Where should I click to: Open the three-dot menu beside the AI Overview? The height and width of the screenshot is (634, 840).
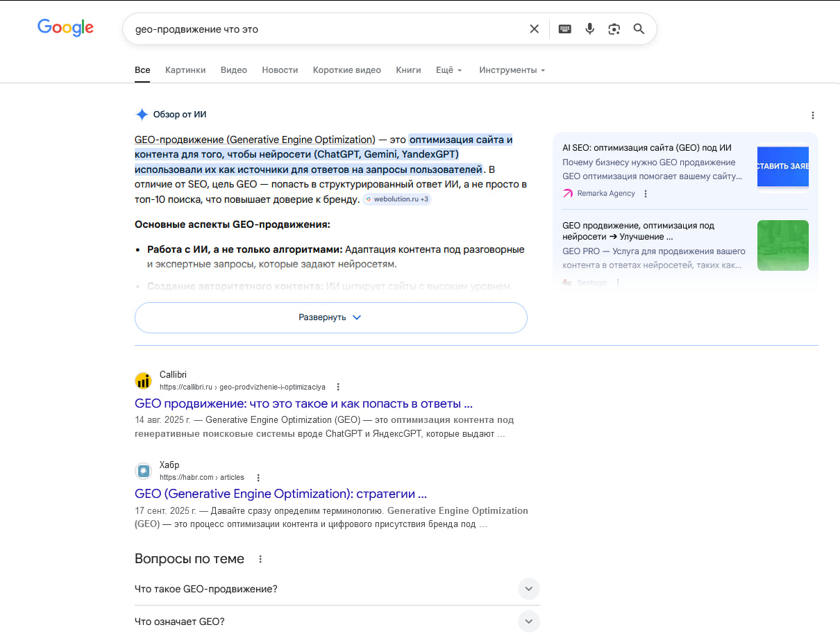[x=813, y=115]
